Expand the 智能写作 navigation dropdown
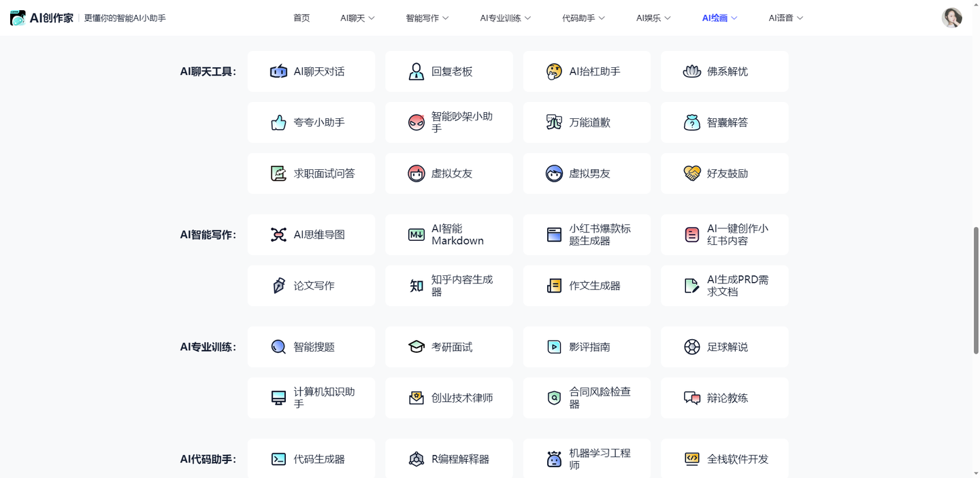The width and height of the screenshot is (980, 478). click(x=427, y=18)
